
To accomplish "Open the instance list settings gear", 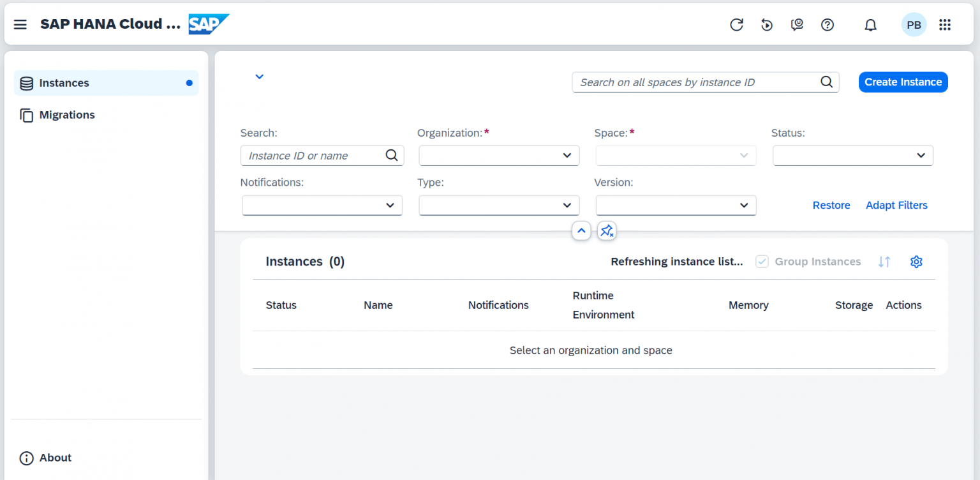I will click(916, 262).
